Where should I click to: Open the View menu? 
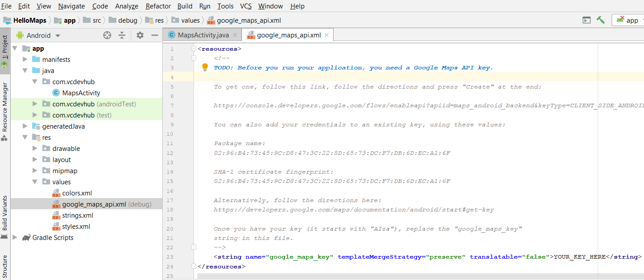pos(44,6)
